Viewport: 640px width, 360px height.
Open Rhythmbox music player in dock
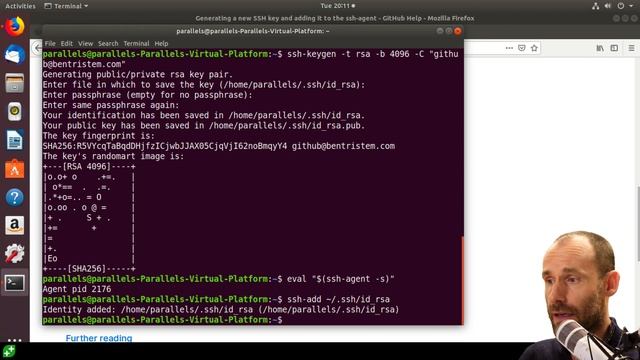15,111
